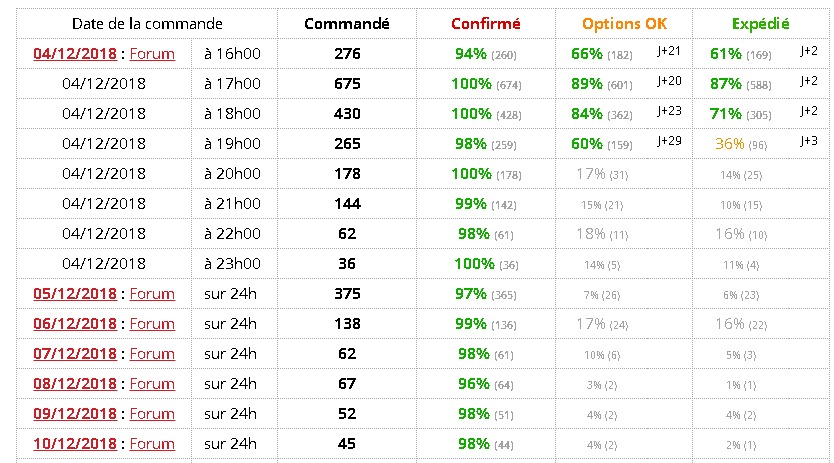This screenshot has width=834, height=463.
Task: Click the Expédié column header
Action: coord(761,23)
